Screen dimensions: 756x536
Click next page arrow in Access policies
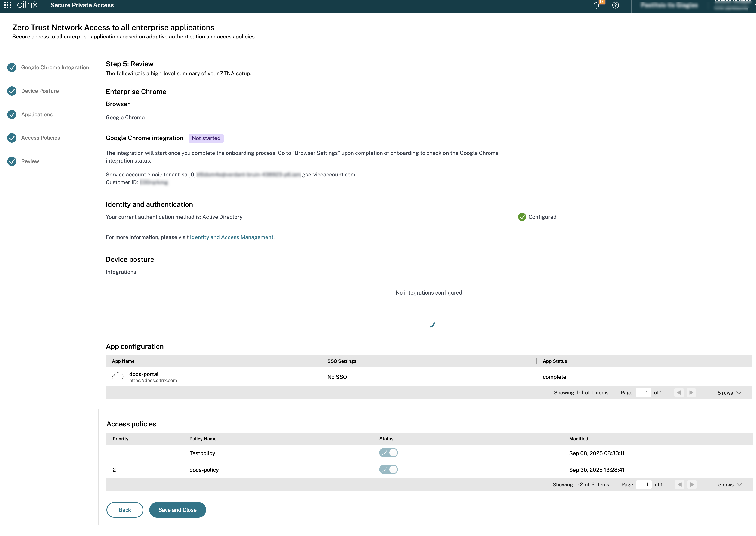click(692, 484)
